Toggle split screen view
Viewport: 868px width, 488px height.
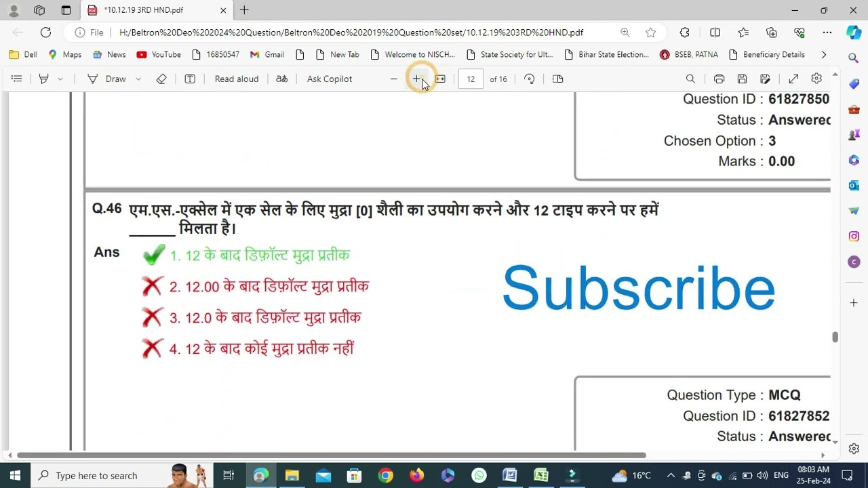click(715, 33)
